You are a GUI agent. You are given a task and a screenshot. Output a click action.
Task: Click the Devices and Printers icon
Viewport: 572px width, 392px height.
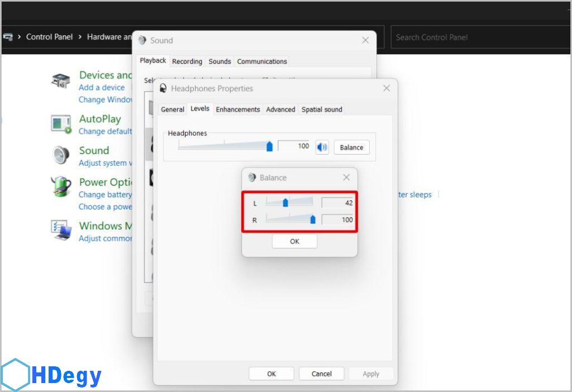pos(61,82)
